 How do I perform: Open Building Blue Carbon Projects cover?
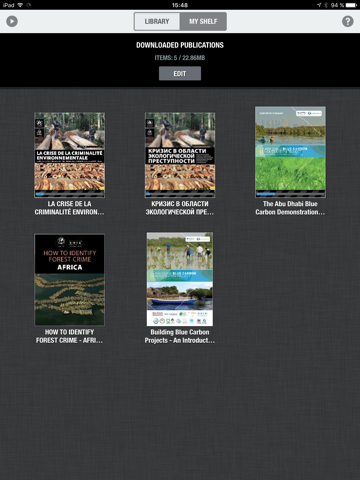pyautogui.click(x=180, y=279)
